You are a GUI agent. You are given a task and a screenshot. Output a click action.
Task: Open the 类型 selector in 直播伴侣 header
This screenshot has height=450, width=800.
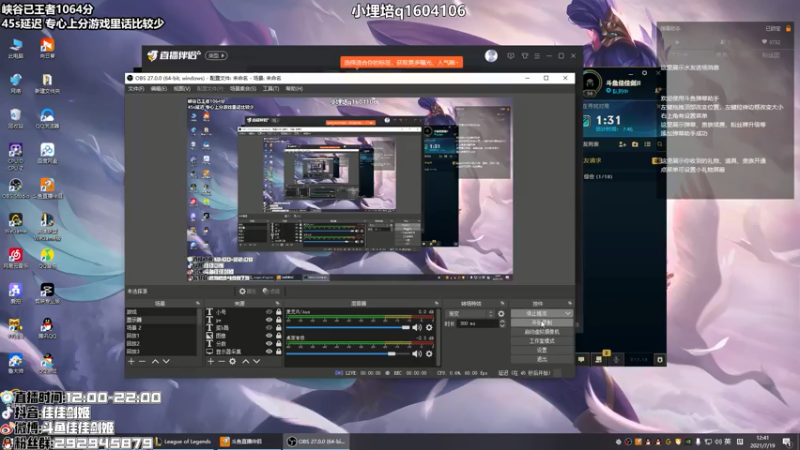point(216,56)
